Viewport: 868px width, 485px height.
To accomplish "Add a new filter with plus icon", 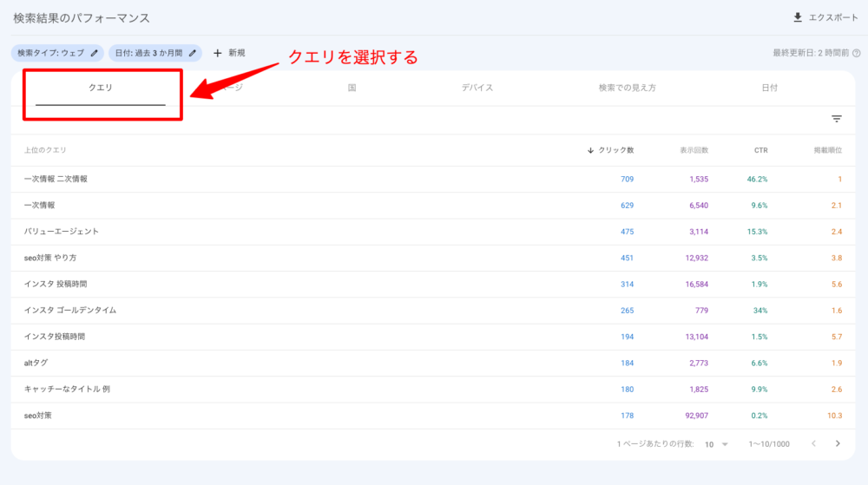I will (x=218, y=53).
